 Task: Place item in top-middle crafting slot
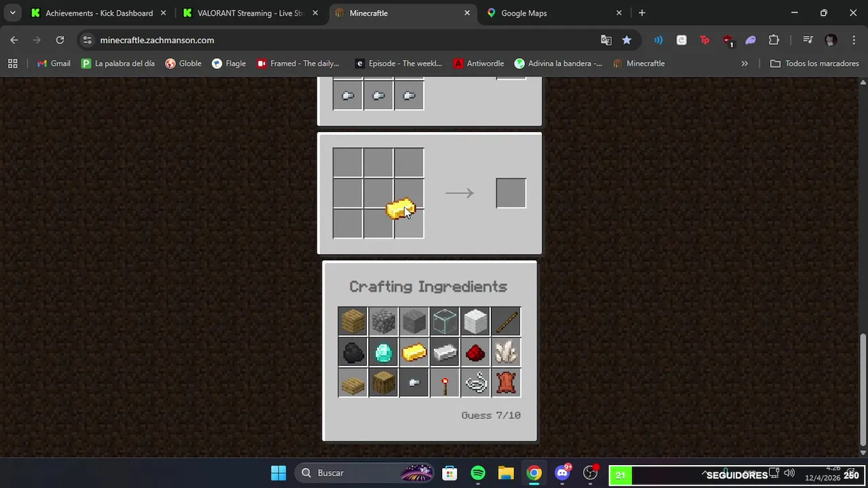pos(378,163)
